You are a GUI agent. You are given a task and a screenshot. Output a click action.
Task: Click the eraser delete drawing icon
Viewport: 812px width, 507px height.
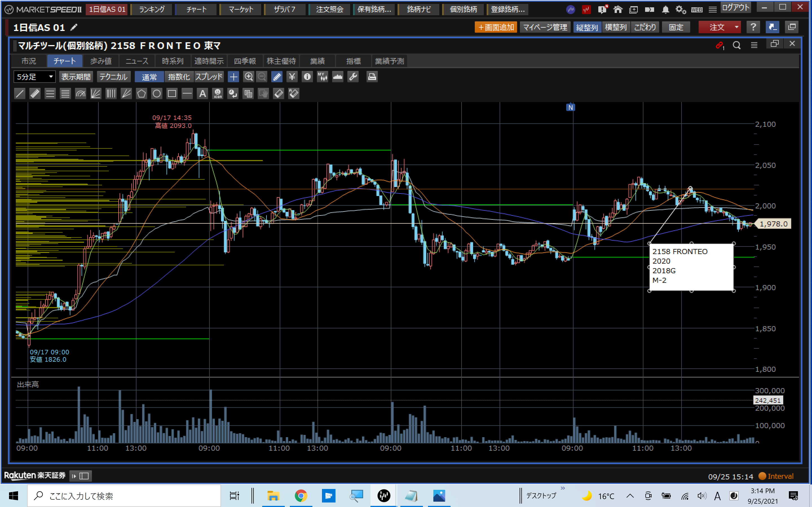279,94
